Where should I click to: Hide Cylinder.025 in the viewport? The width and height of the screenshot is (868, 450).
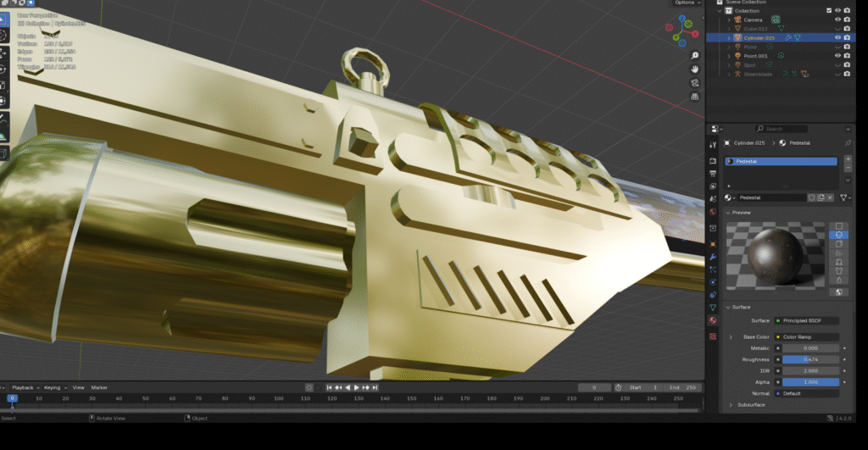(x=837, y=38)
